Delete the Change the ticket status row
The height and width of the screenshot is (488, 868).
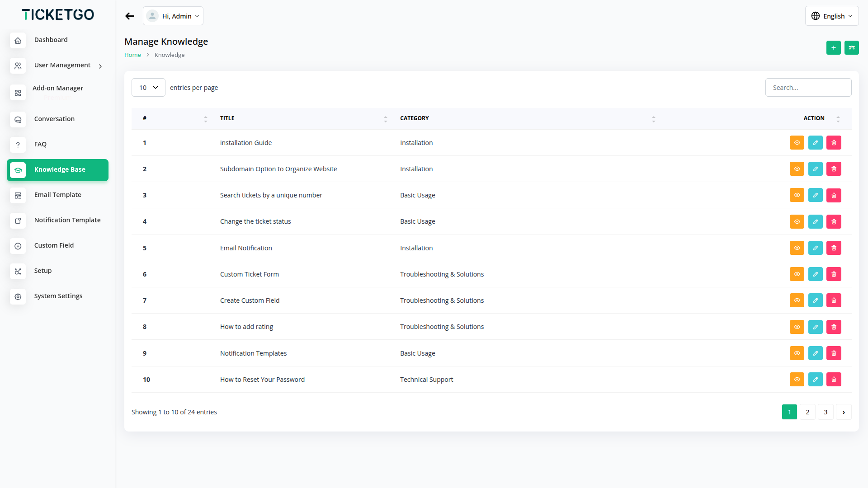pyautogui.click(x=834, y=222)
